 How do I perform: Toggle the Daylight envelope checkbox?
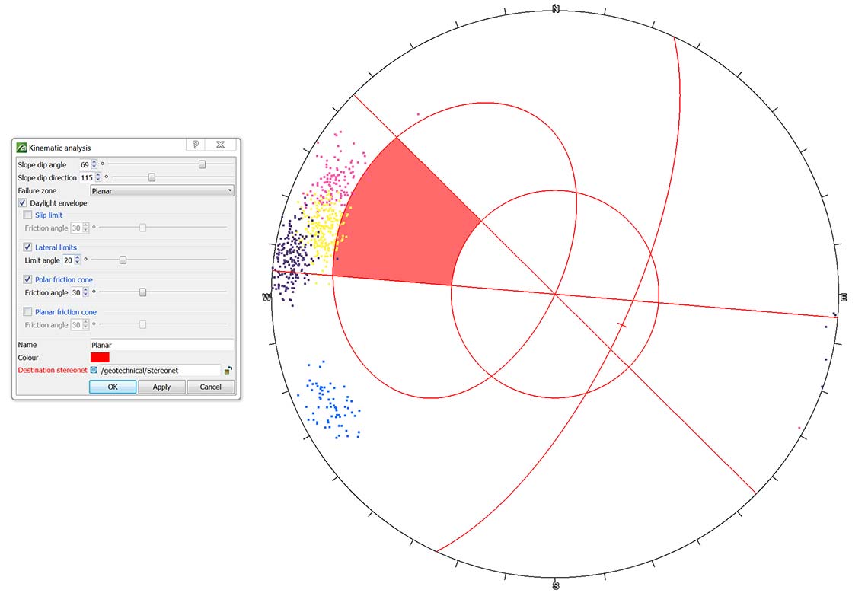coord(23,203)
